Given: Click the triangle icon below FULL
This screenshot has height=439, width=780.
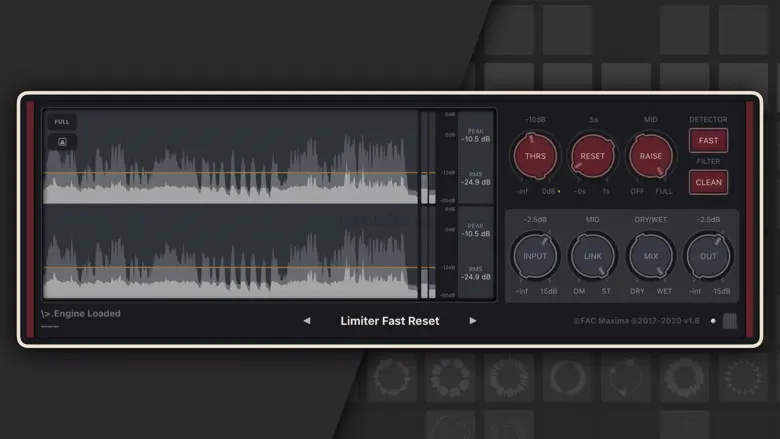Looking at the screenshot, I should (x=62, y=142).
